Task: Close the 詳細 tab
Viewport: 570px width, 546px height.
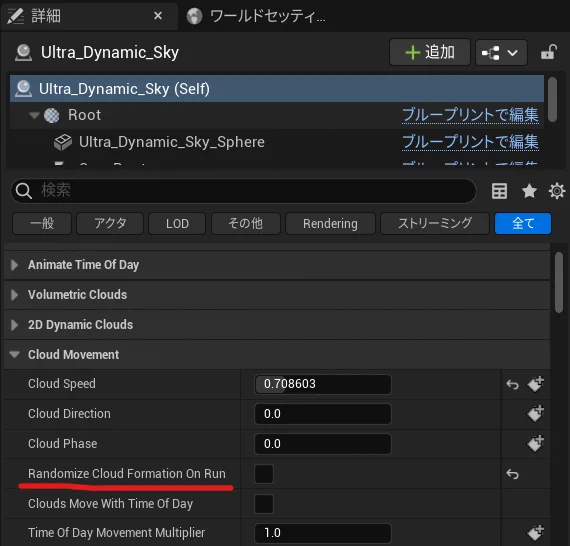Action: (158, 16)
